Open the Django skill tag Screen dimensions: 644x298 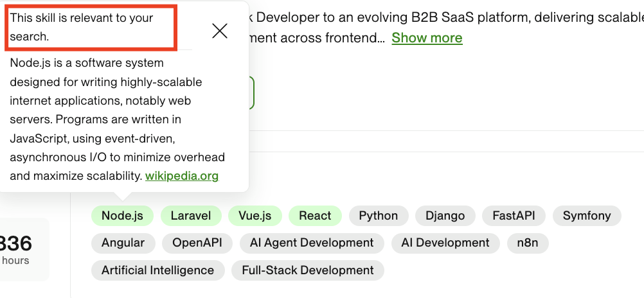[x=445, y=216]
